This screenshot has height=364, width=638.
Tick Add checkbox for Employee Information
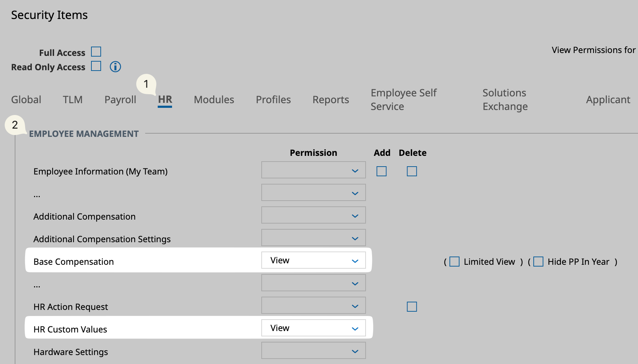[x=381, y=171]
